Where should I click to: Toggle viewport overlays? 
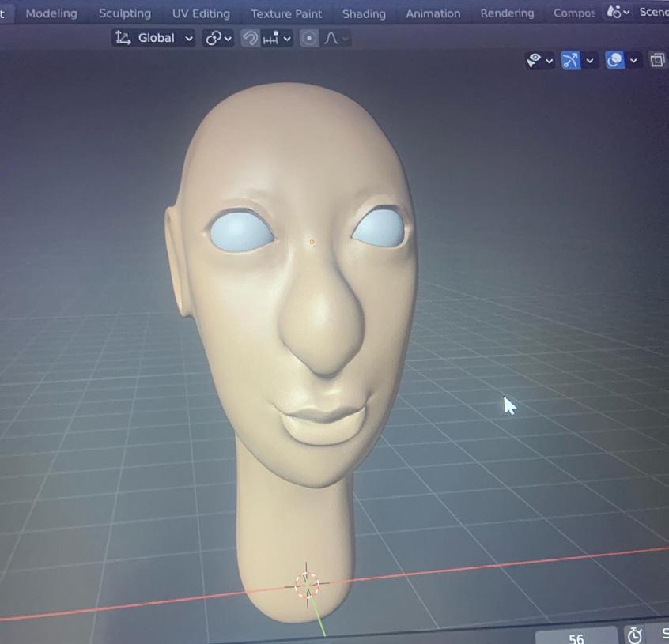pyautogui.click(x=614, y=61)
